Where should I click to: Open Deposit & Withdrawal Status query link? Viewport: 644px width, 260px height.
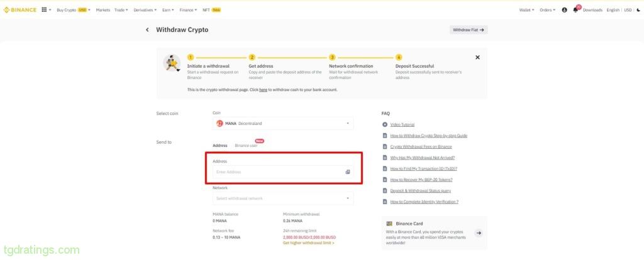click(421, 191)
